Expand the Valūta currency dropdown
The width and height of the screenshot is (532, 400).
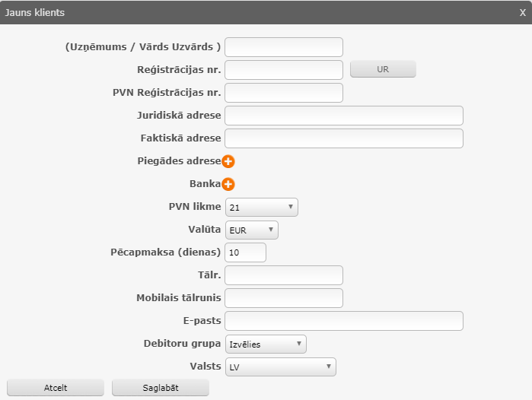(252, 230)
